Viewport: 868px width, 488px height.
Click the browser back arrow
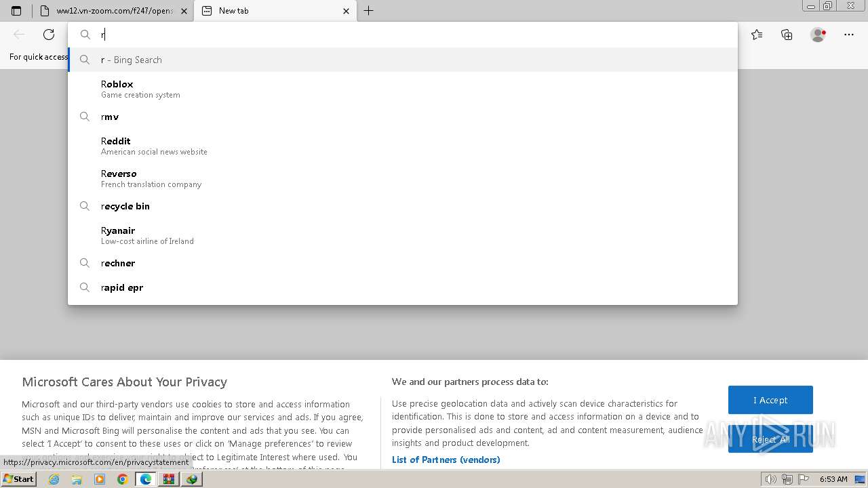(19, 35)
